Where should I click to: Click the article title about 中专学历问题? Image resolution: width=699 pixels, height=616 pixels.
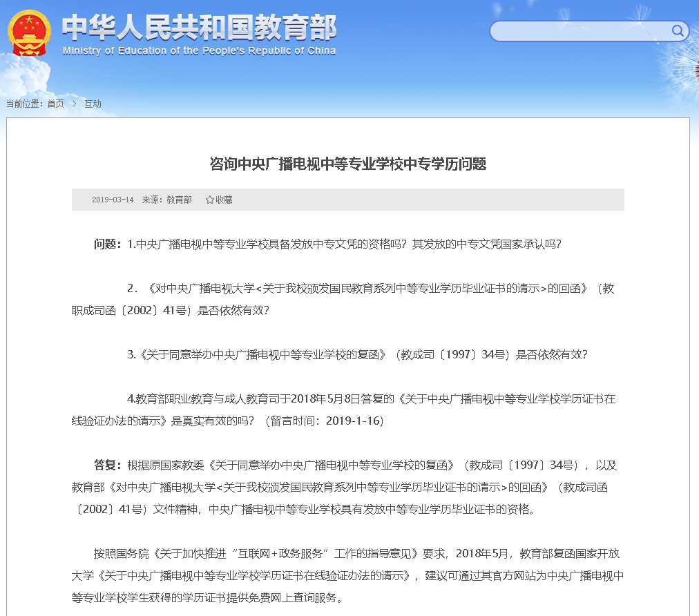tap(347, 164)
